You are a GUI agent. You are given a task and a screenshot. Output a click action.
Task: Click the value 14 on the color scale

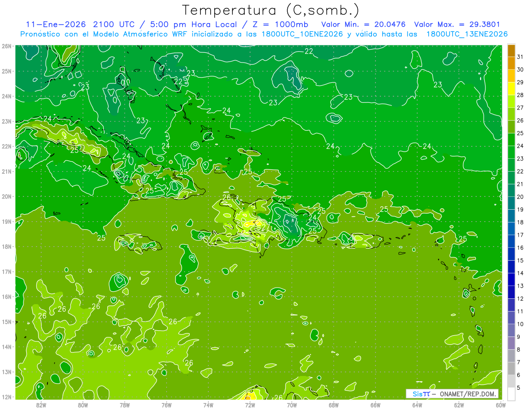(520, 273)
